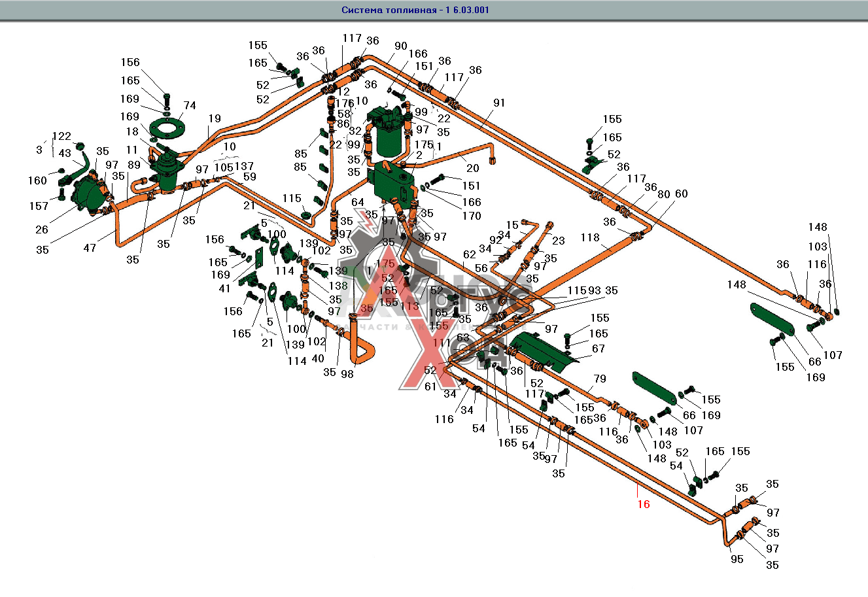Select the green mounting plate labeled 41

(258, 257)
